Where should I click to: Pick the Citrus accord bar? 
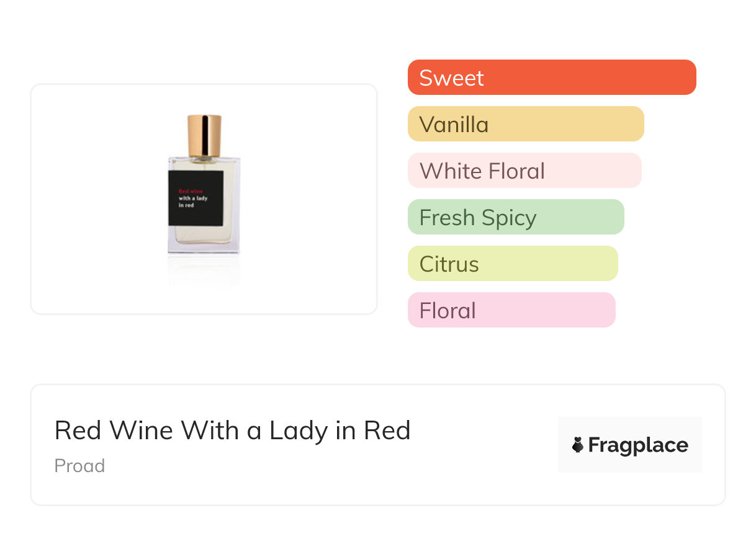(512, 264)
